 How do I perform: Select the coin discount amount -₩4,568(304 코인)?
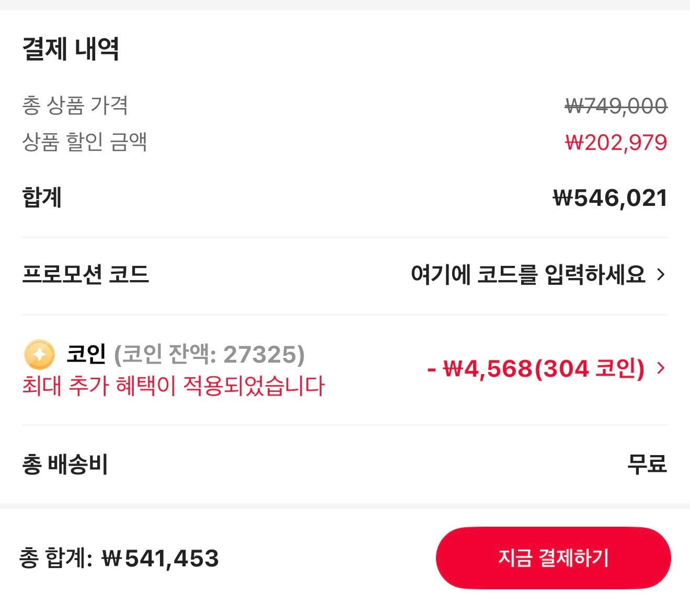point(534,369)
